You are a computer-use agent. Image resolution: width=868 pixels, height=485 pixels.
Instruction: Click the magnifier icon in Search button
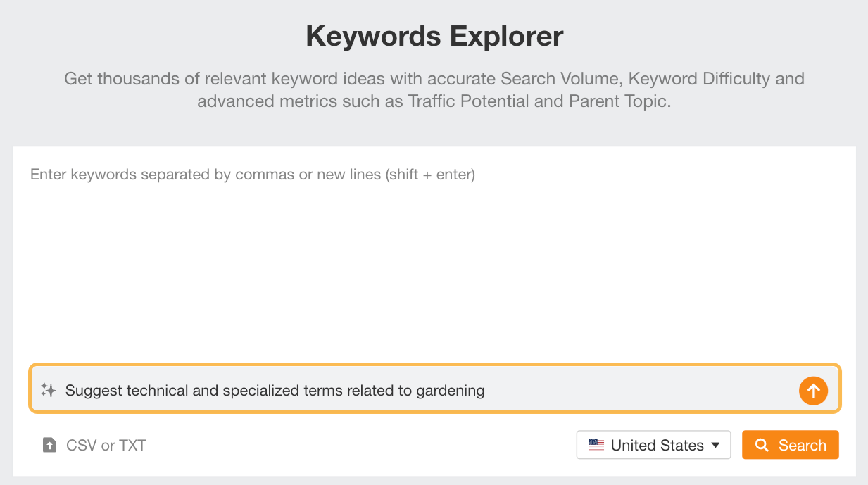coord(762,445)
